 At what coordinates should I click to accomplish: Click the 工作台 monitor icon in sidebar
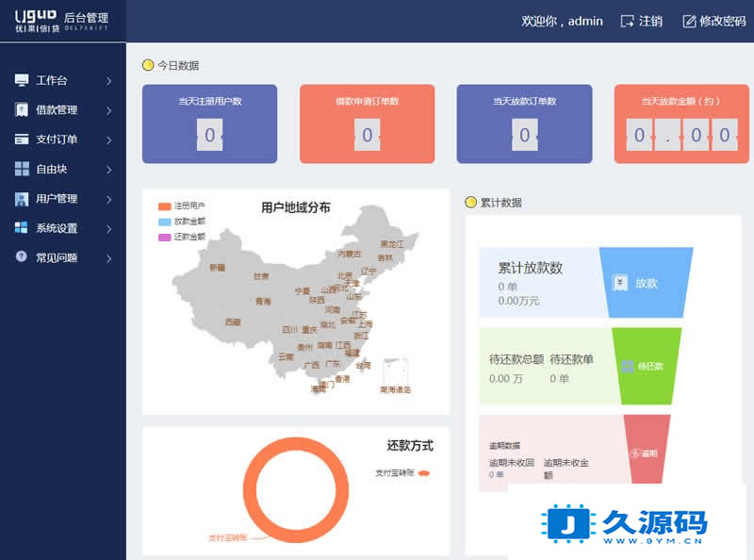22,81
